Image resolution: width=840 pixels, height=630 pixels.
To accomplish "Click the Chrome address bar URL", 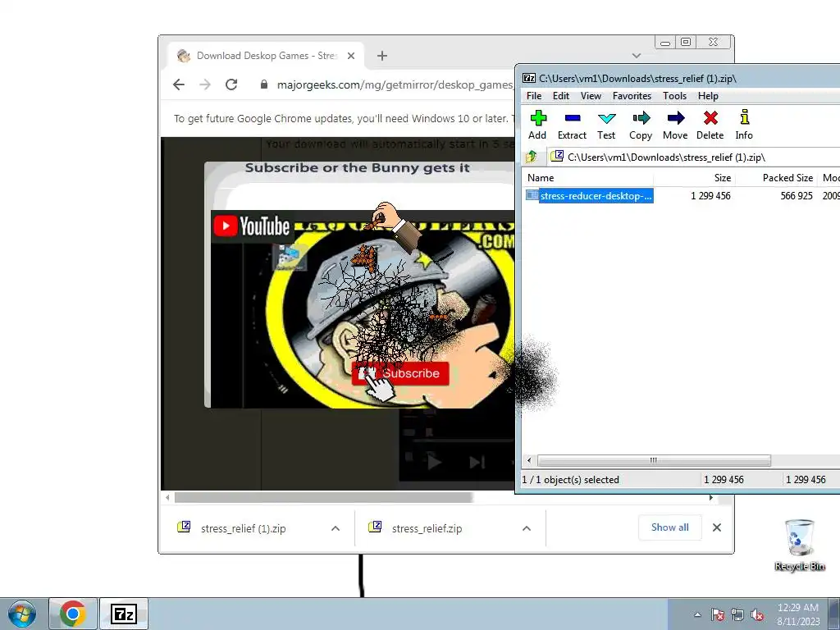I will click(x=395, y=84).
